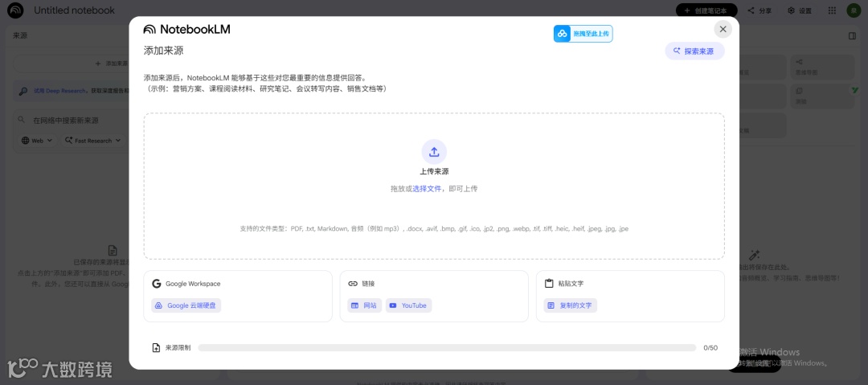The width and height of the screenshot is (868, 385).
Task: Click the chain icon beside 链接
Action: tap(353, 284)
